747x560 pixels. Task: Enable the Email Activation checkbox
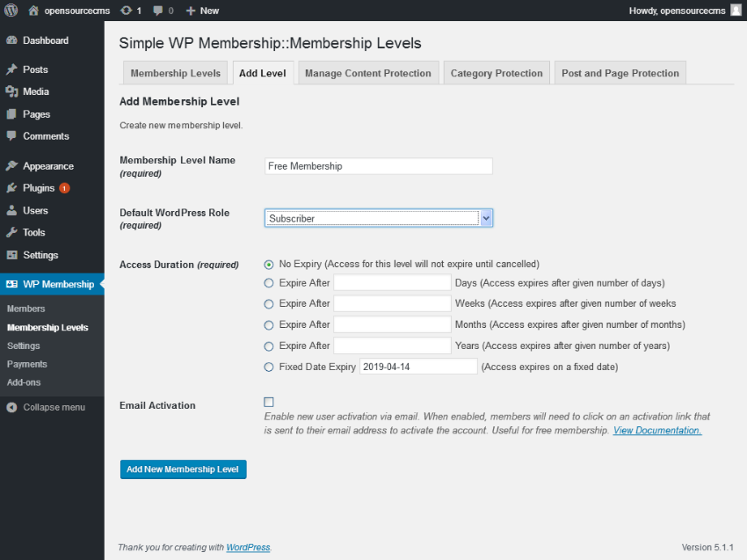269,402
